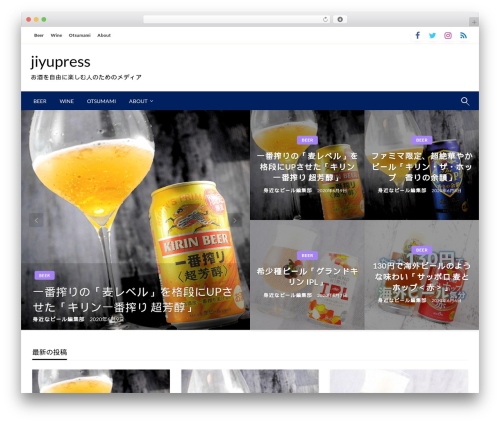The height and width of the screenshot is (423, 500).
Task: Expand the ABOUT menu dropdown arrow
Action: pos(152,101)
